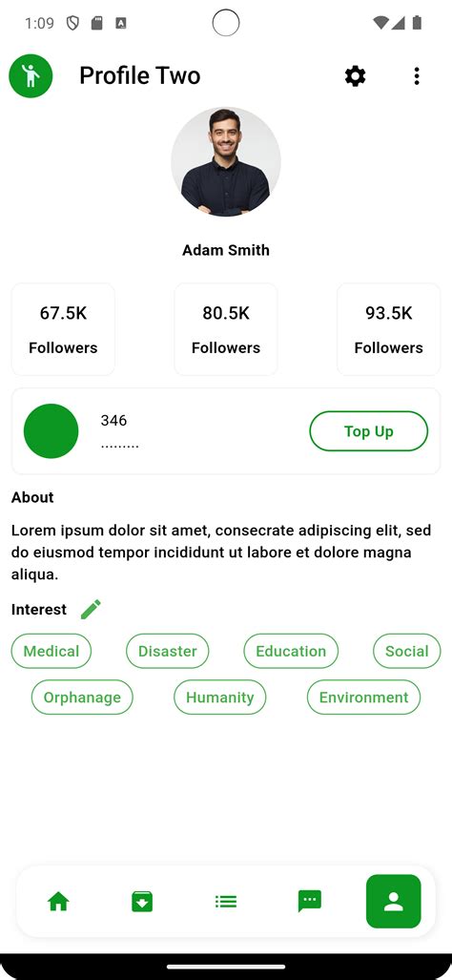Open the 67.5K Followers card
This screenshot has height=980, width=452.
(x=63, y=329)
